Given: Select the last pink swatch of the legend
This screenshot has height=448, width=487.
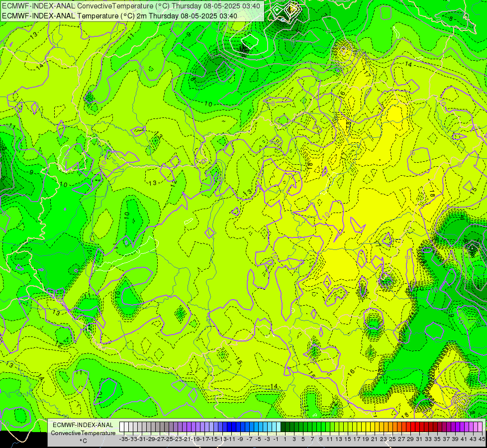Looking at the screenshot, I should tap(480, 427).
